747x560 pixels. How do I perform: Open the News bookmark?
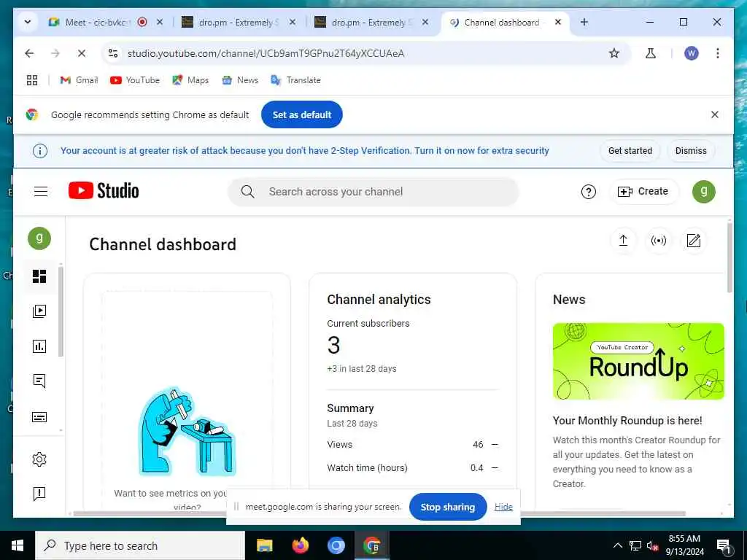[x=240, y=80]
